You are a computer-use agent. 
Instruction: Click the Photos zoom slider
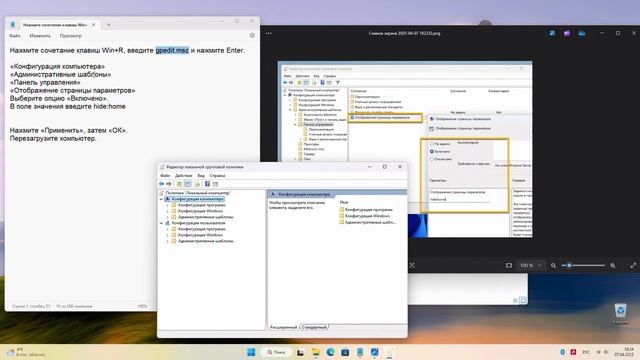coord(584,265)
